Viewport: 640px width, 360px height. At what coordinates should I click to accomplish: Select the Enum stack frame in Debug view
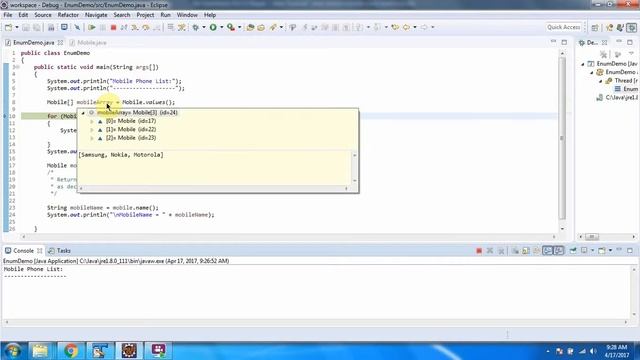(626, 89)
